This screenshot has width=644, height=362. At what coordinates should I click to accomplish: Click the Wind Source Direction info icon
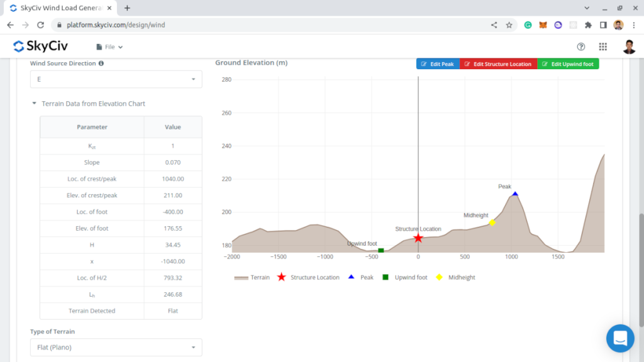[101, 63]
